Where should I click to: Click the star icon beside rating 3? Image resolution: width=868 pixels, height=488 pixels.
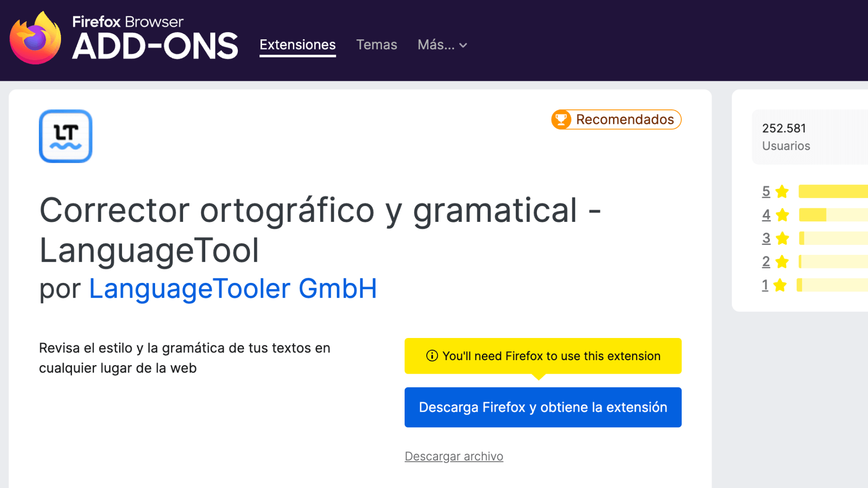coord(782,238)
